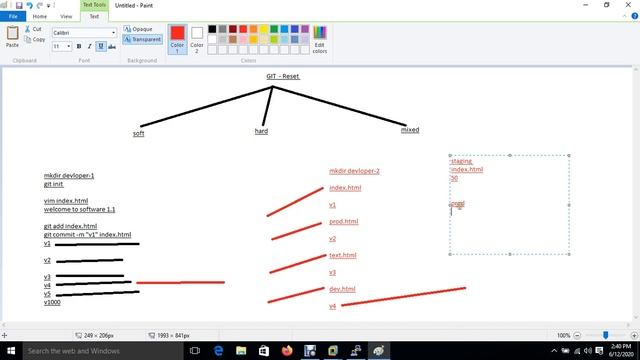This screenshot has width=640, height=360.
Task: Click the red 'prod.html' text
Action: click(x=344, y=221)
